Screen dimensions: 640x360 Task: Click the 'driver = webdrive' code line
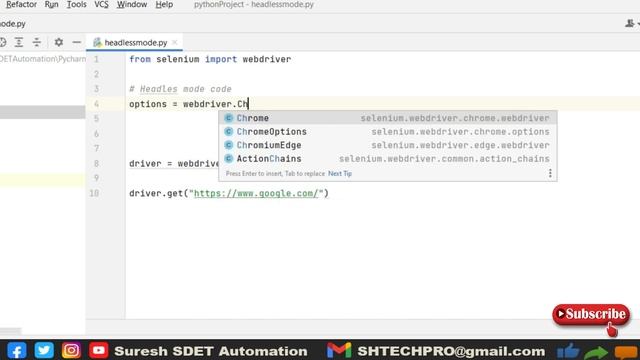(x=174, y=163)
